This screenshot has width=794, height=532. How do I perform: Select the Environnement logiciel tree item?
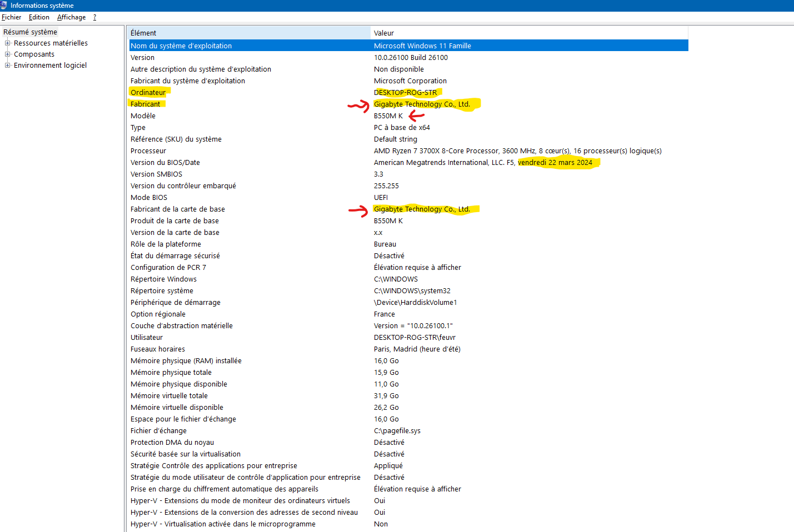coord(50,66)
